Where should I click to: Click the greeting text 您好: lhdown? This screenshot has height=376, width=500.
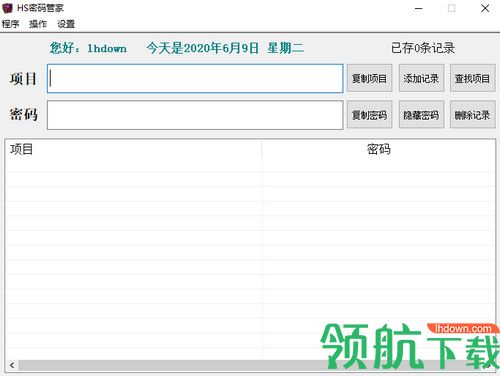[x=88, y=48]
